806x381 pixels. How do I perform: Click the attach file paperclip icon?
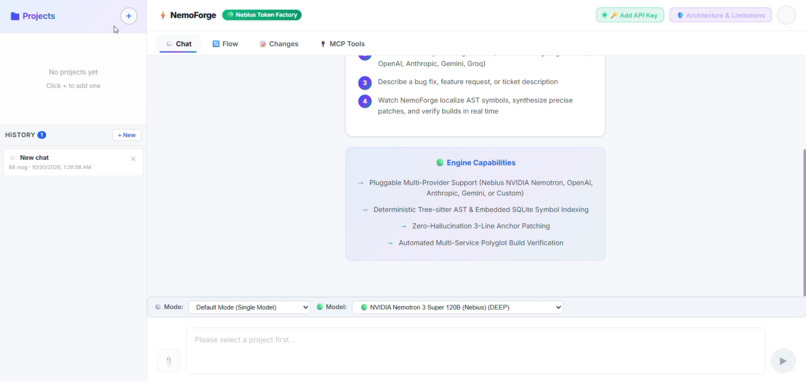coord(169,361)
